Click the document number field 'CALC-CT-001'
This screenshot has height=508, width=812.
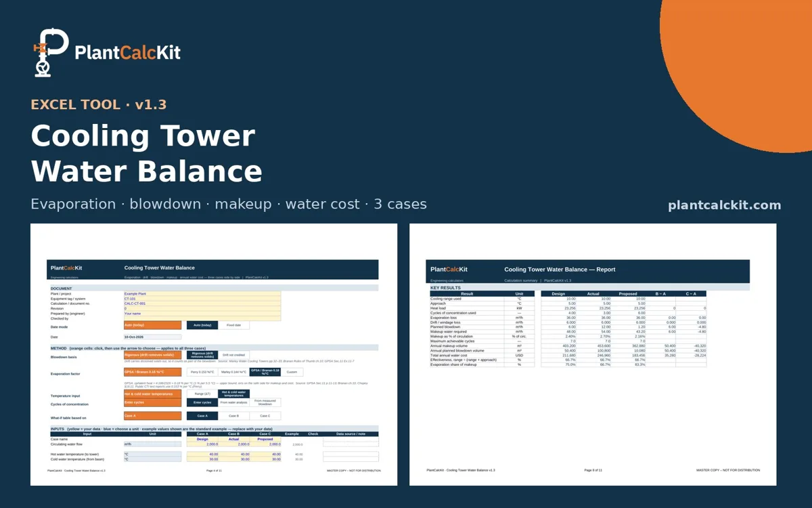[x=202, y=304]
